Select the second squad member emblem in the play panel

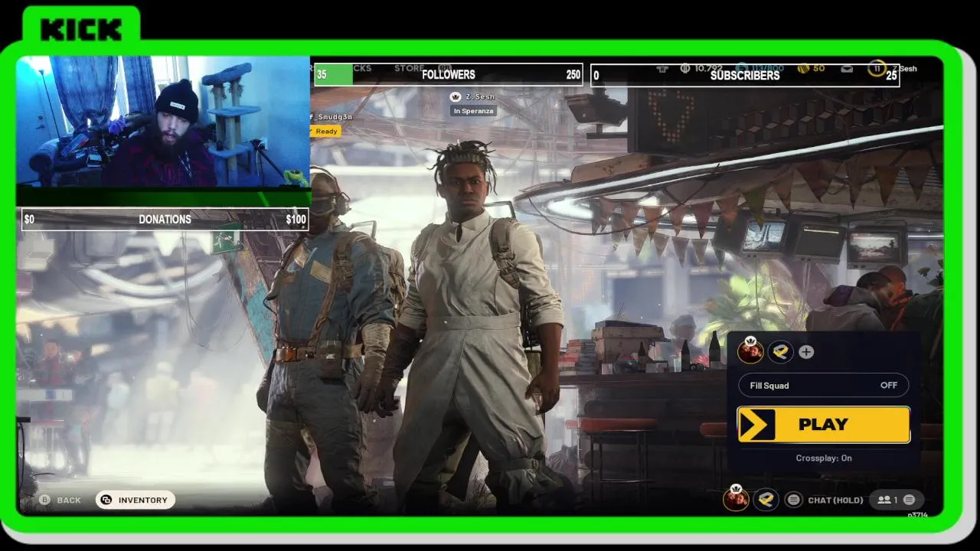point(780,352)
